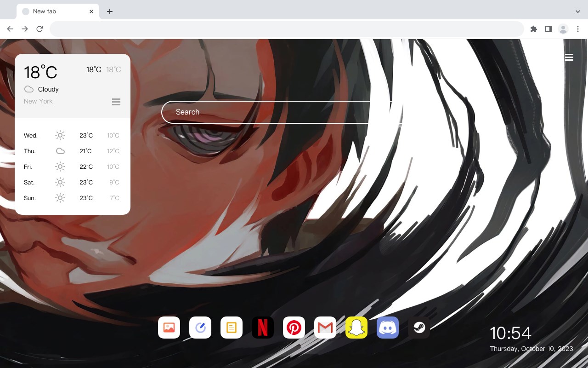
Task: Go forward to the next page
Action: point(25,29)
